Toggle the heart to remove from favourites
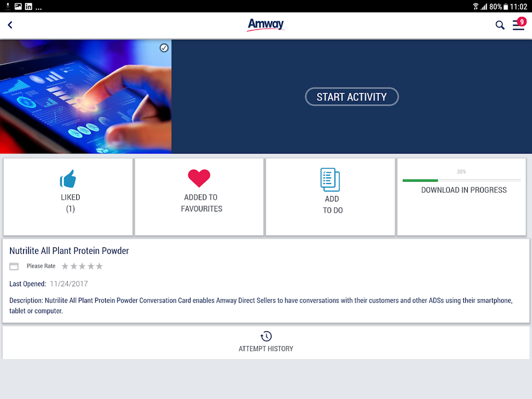 click(x=200, y=178)
